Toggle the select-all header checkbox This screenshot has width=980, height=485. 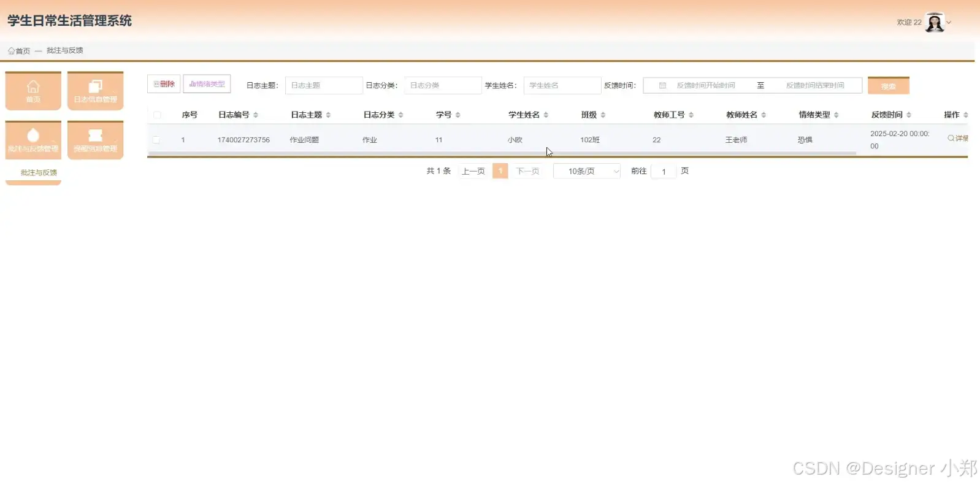tap(157, 115)
